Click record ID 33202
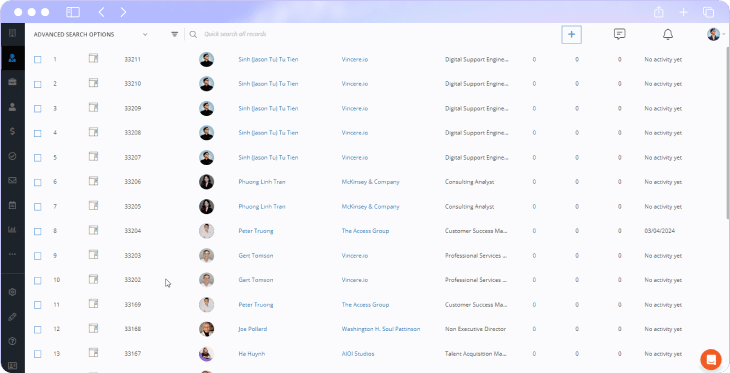This screenshot has width=730, height=373. point(133,280)
